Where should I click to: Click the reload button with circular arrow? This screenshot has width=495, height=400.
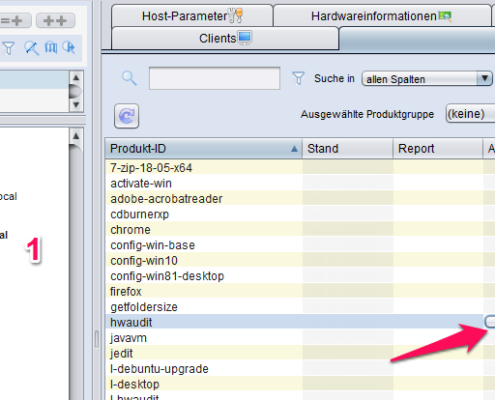(126, 116)
